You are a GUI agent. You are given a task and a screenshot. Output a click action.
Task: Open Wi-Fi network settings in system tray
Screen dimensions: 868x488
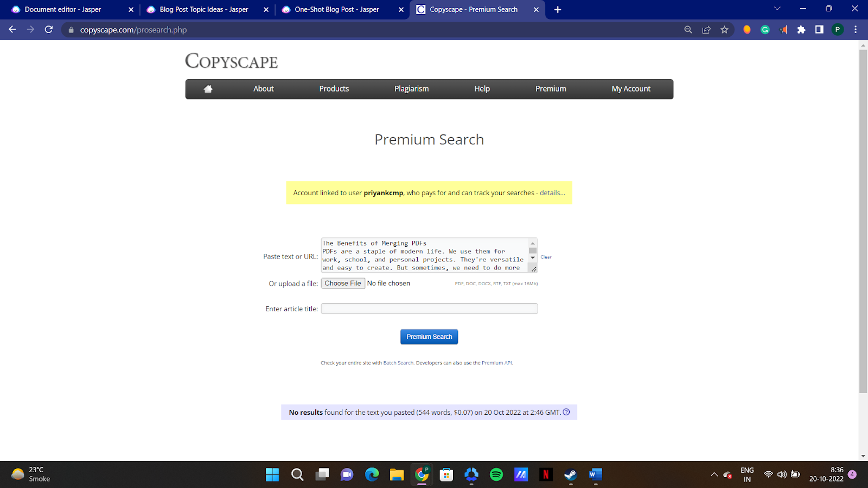pos(768,474)
